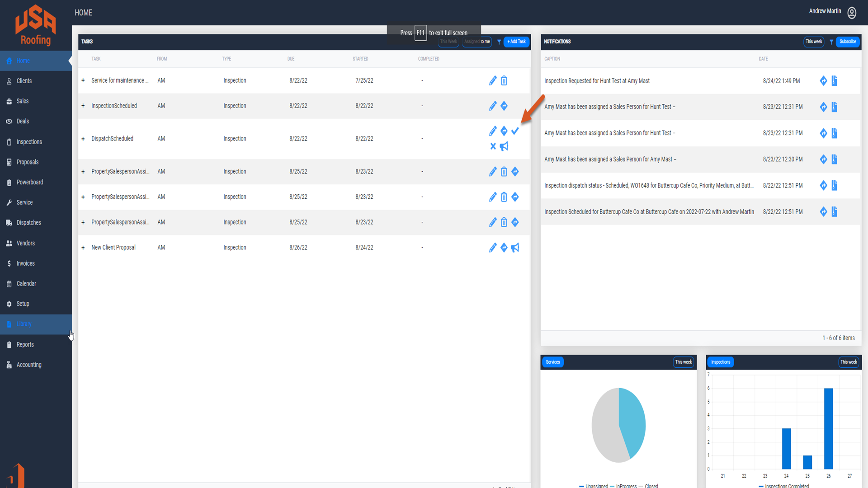Expand the New Client Proposal row

pyautogui.click(x=83, y=248)
